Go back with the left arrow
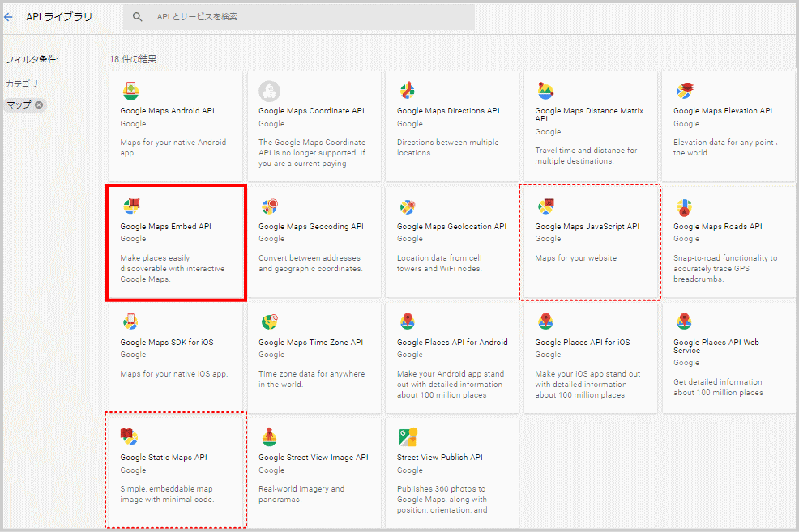 point(8,17)
